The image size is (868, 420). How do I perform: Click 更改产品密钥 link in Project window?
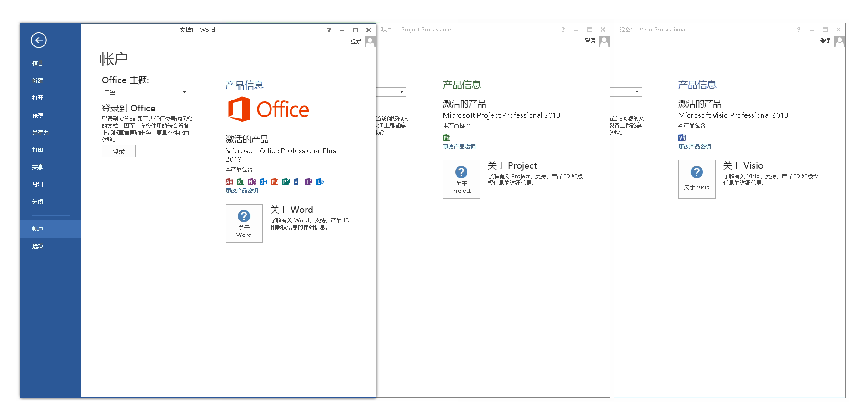pos(459,147)
